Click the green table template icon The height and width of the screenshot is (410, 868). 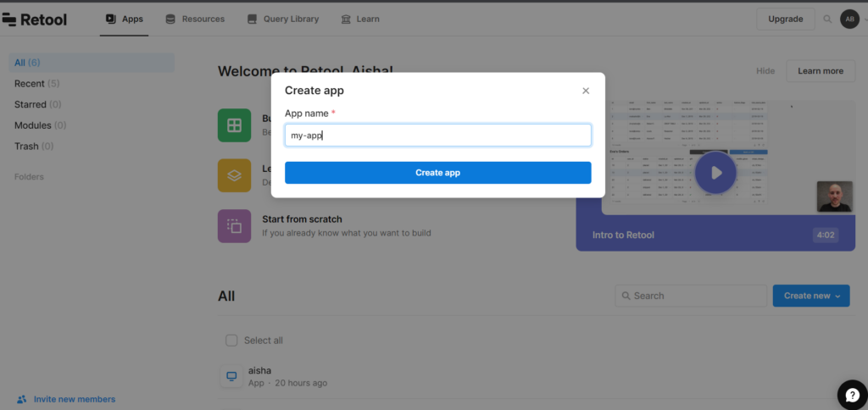pos(234,125)
